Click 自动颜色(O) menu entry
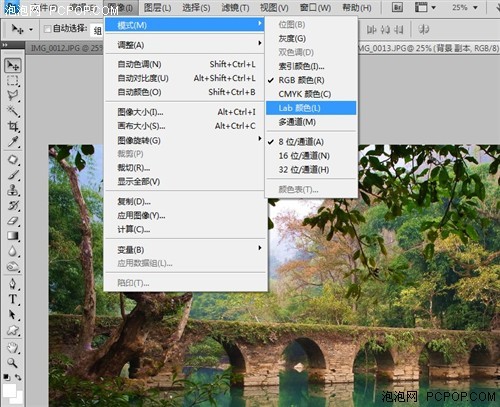Screen dimensions: 500x407 point(185,92)
